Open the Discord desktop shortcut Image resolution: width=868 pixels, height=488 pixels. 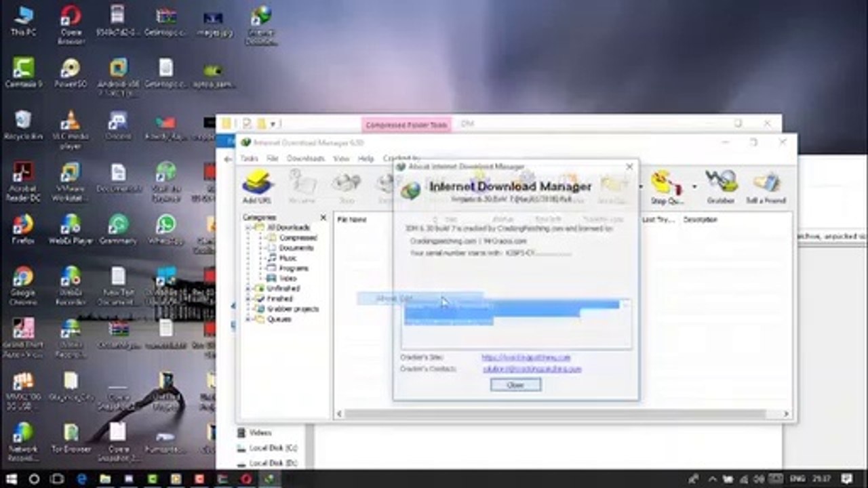click(118, 124)
